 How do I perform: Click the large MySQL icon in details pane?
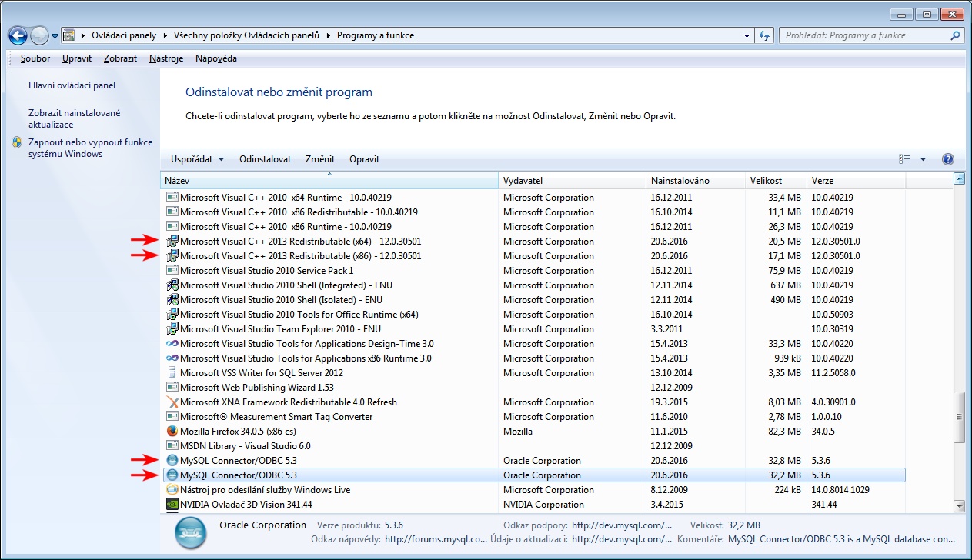(x=189, y=533)
